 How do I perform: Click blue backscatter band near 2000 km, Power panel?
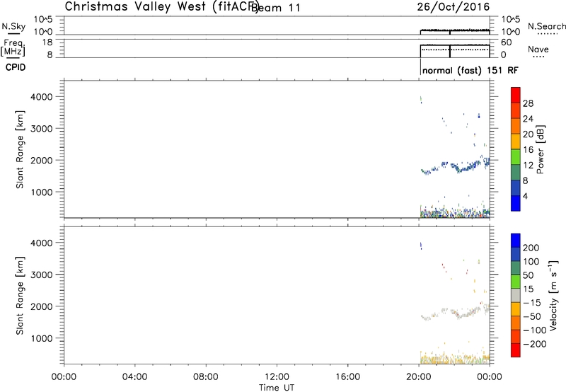click(x=456, y=167)
